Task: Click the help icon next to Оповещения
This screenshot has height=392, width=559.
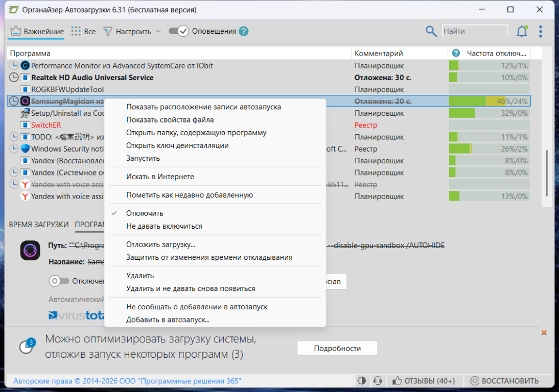Action: tap(244, 31)
